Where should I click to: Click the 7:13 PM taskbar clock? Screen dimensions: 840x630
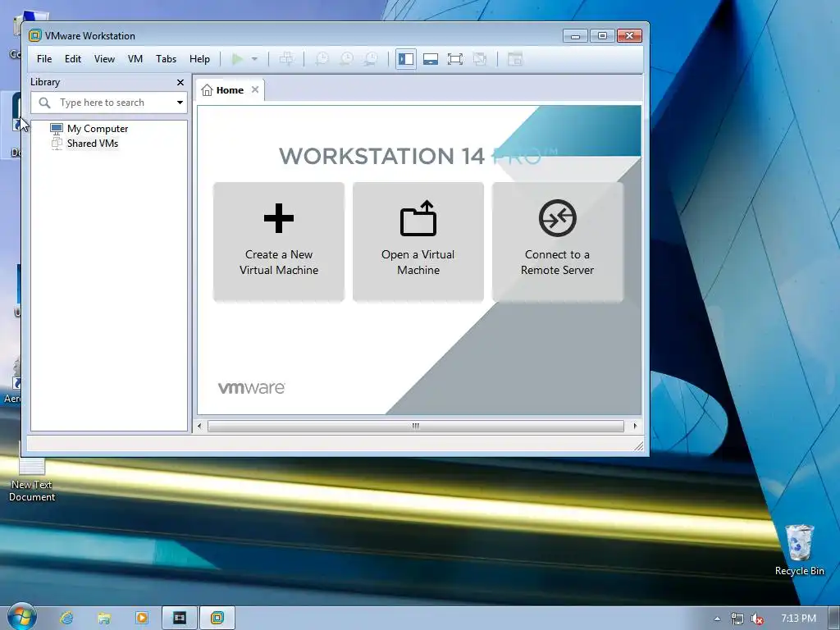pyautogui.click(x=798, y=619)
